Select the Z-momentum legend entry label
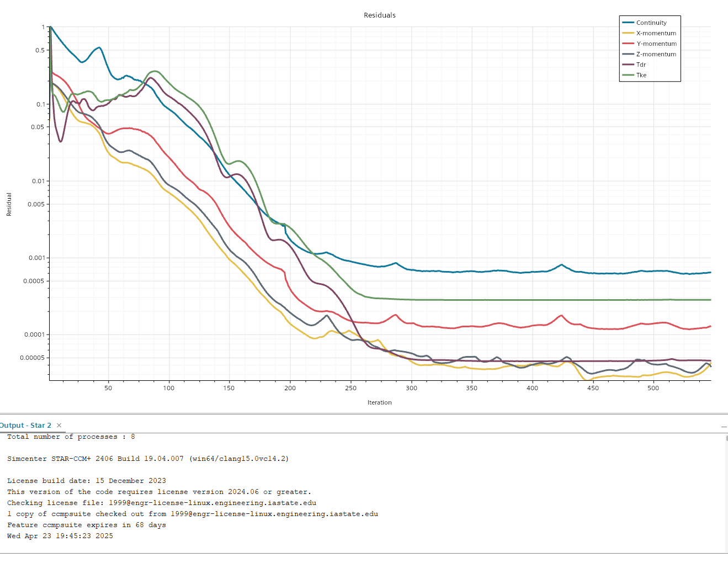The image size is (728, 563). tap(656, 54)
